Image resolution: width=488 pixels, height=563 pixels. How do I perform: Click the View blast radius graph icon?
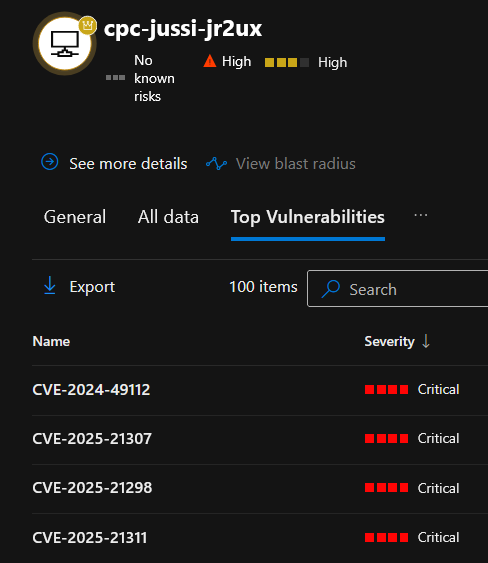(x=216, y=164)
